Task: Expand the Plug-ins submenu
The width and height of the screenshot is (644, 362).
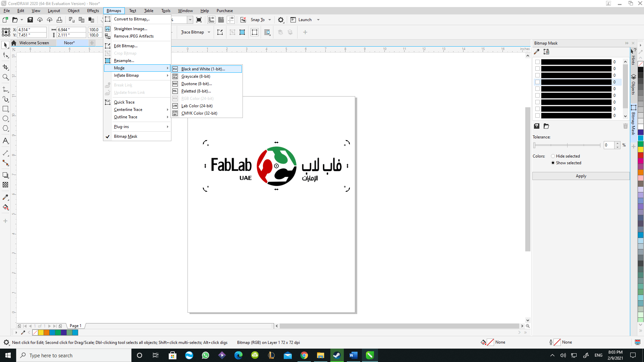Action: pos(137,127)
